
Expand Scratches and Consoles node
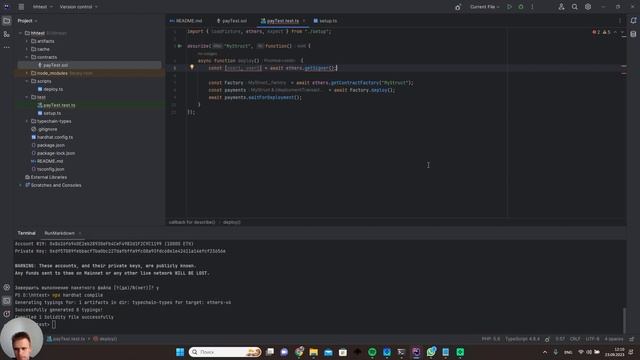coord(20,185)
